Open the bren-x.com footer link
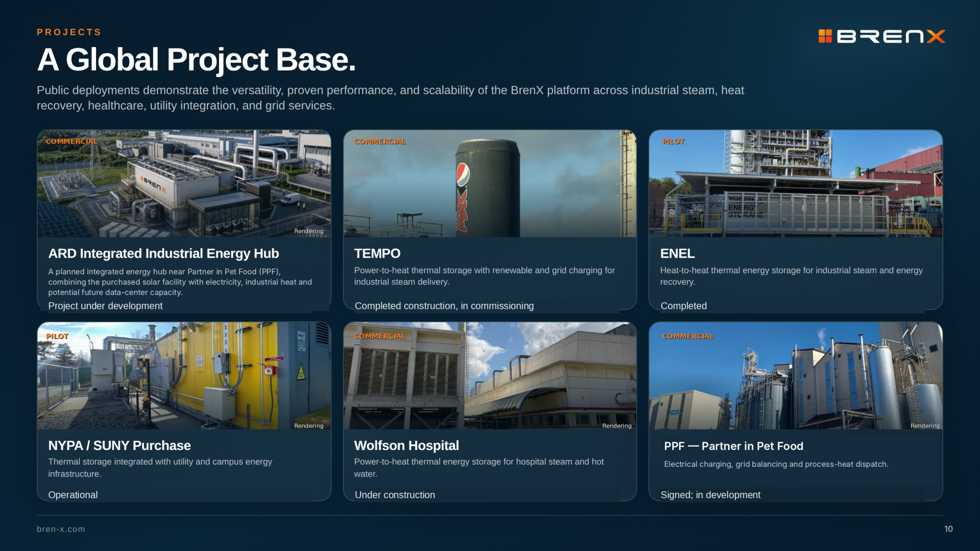980x551 pixels. pos(61,529)
